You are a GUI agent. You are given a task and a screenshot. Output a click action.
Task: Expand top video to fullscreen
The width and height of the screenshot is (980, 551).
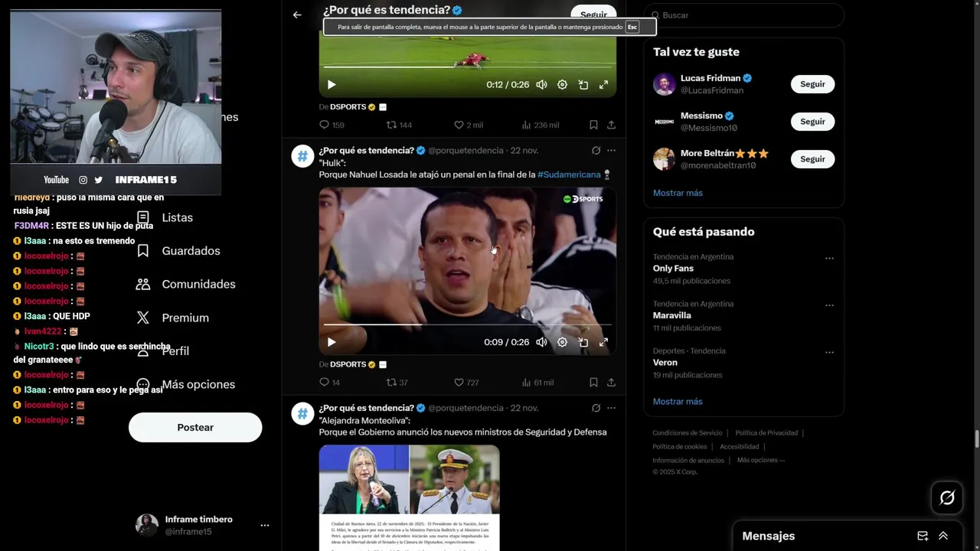click(603, 84)
